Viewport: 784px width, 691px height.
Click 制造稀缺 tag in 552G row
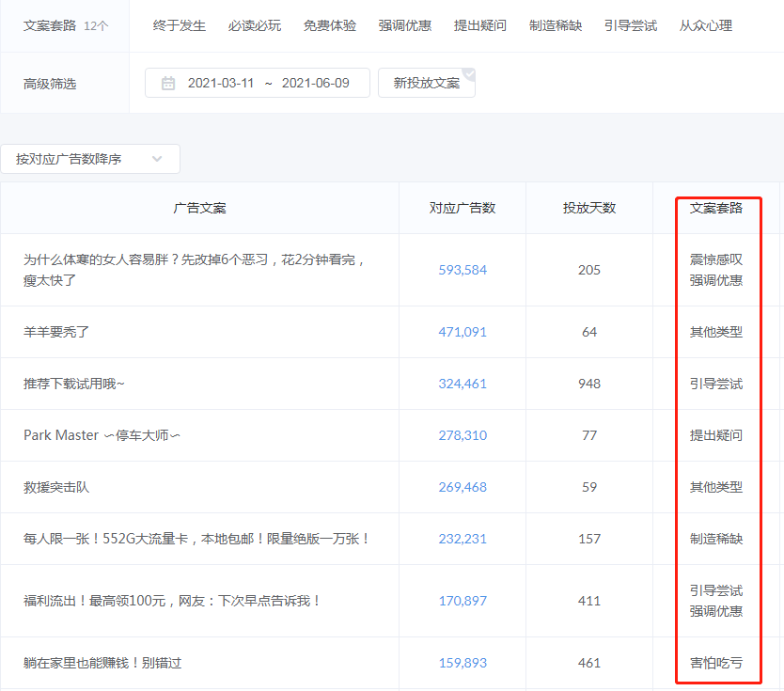pyautogui.click(x=716, y=539)
